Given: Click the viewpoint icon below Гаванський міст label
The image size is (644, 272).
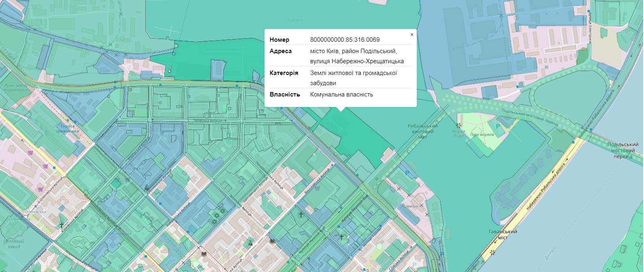Looking at the screenshot, I should [493, 252].
